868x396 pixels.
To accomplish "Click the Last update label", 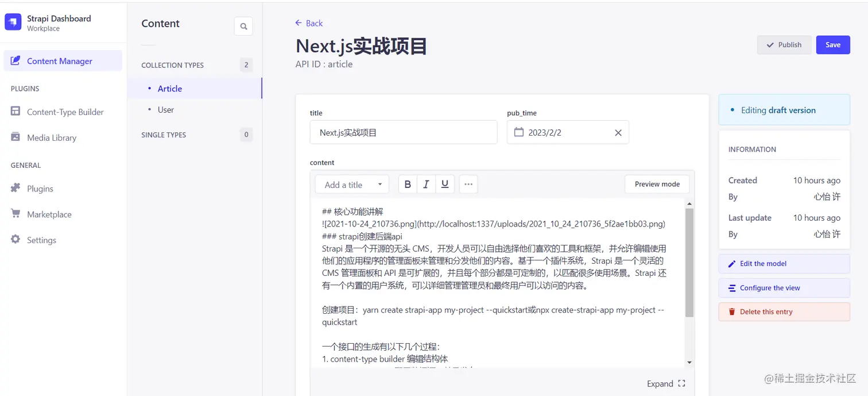I will (750, 218).
